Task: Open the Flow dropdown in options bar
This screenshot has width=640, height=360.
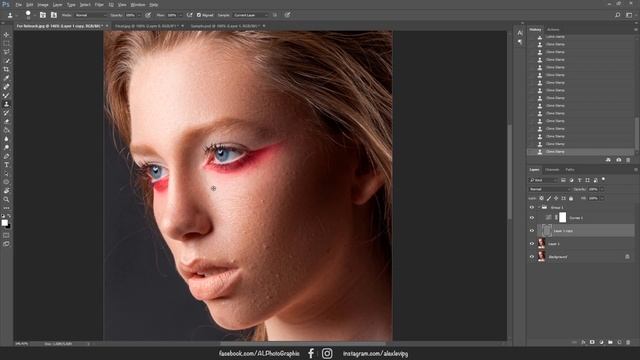Action: 180,15
